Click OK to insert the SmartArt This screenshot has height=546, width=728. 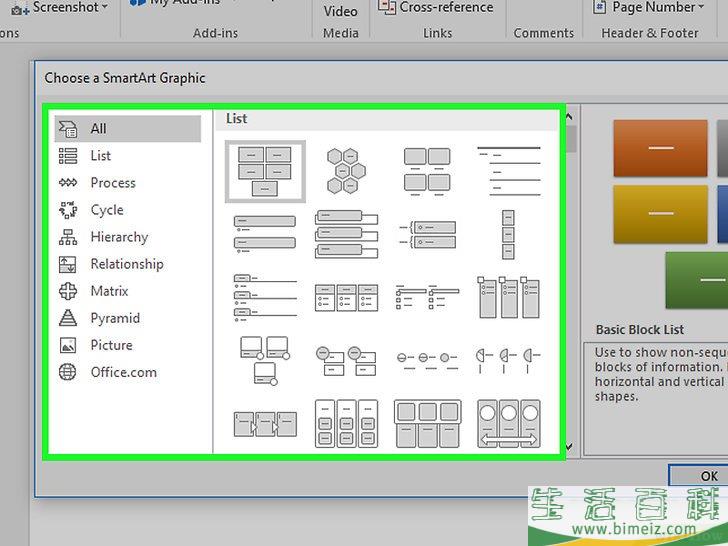698,476
